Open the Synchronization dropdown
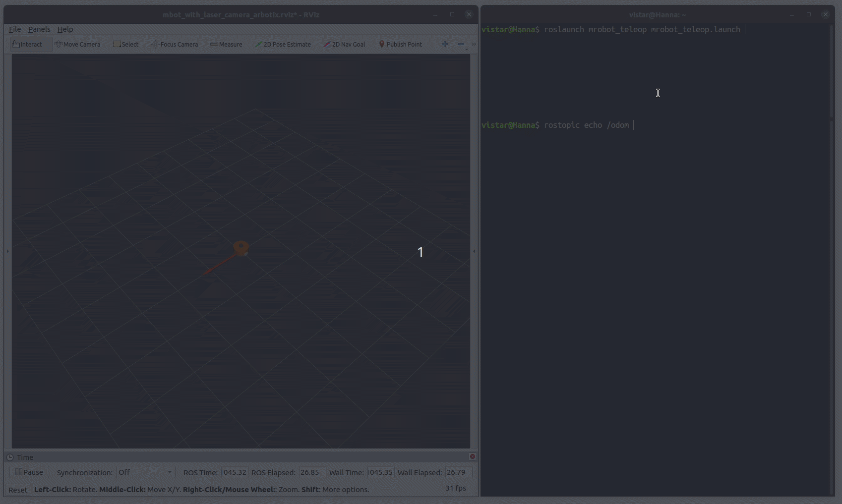Screen dimensions: 842x504 pos(145,472)
